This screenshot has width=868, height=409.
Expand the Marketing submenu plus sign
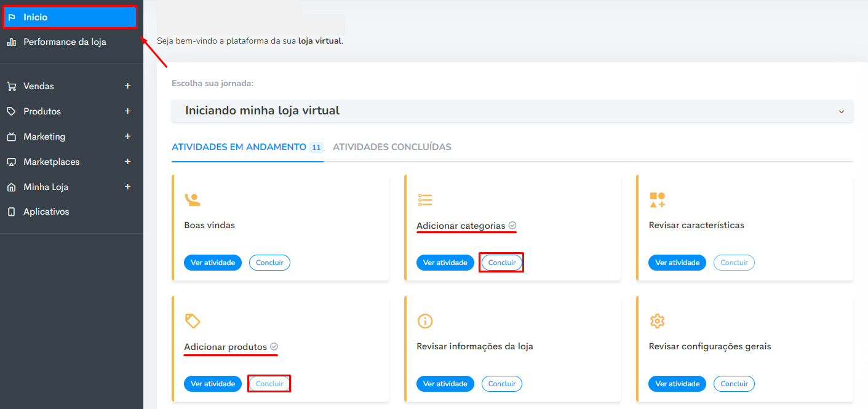[x=128, y=137]
